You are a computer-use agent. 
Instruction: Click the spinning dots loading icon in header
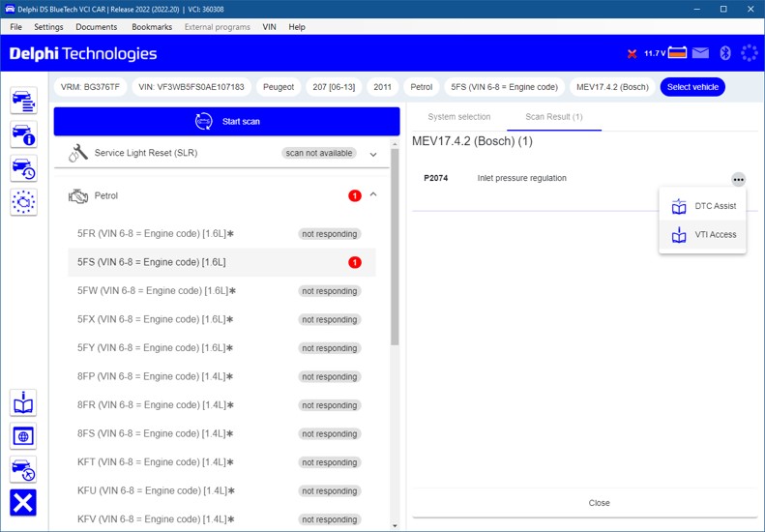(749, 52)
